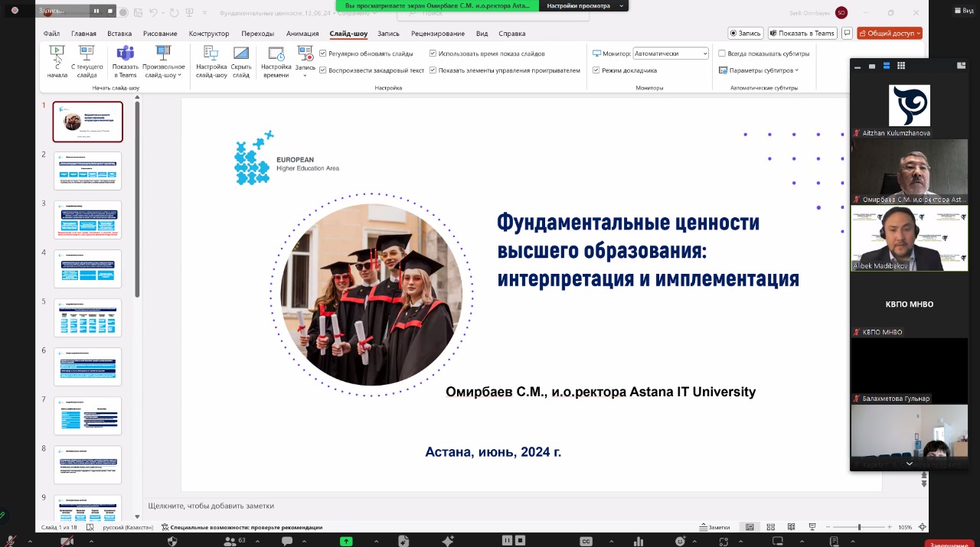This screenshot has width=980, height=547.
Task: Switch to Конструктор tab
Action: [209, 34]
